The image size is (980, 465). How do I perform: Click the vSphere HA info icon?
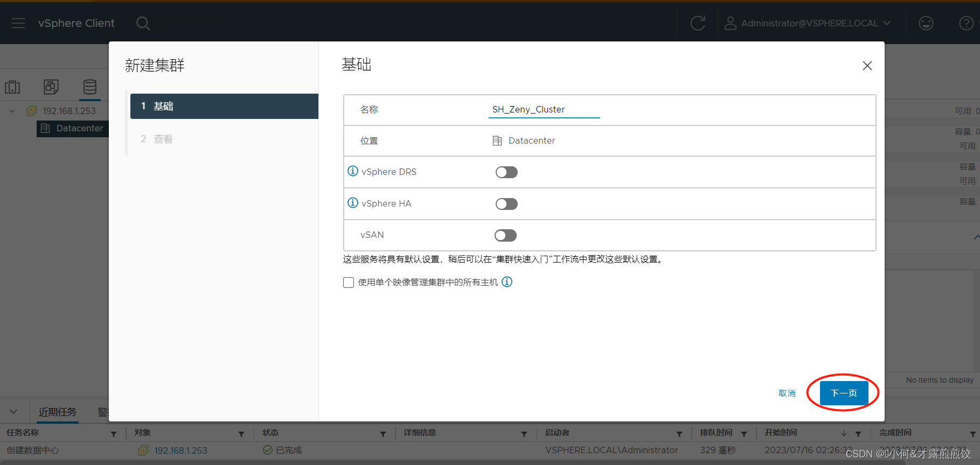click(x=353, y=203)
